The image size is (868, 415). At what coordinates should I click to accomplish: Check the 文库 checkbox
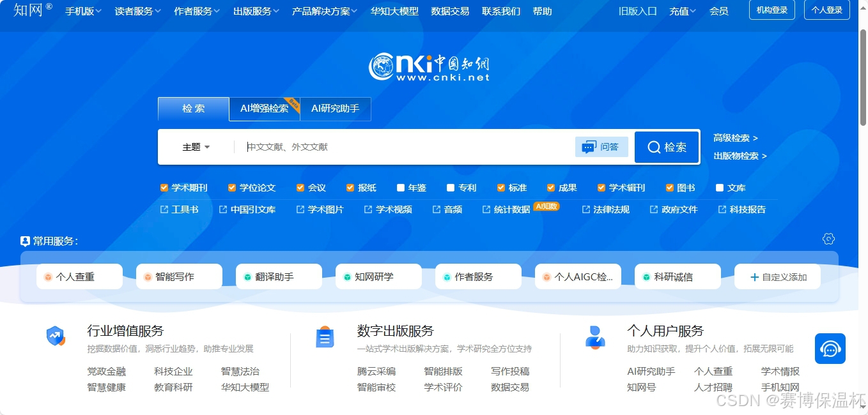720,188
